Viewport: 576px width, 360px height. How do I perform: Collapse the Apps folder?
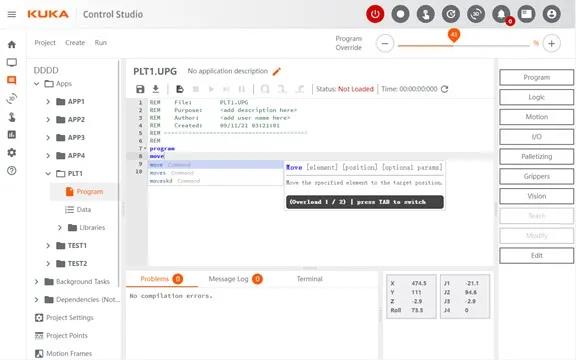tap(36, 84)
